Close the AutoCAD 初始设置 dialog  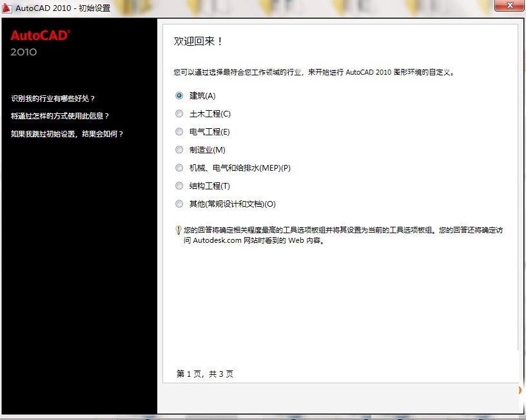[x=509, y=6]
